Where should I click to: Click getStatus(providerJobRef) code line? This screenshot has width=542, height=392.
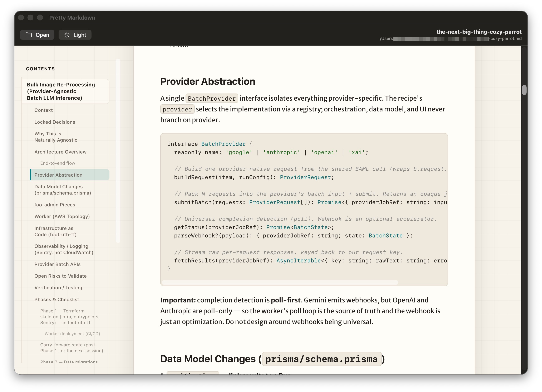(x=254, y=227)
